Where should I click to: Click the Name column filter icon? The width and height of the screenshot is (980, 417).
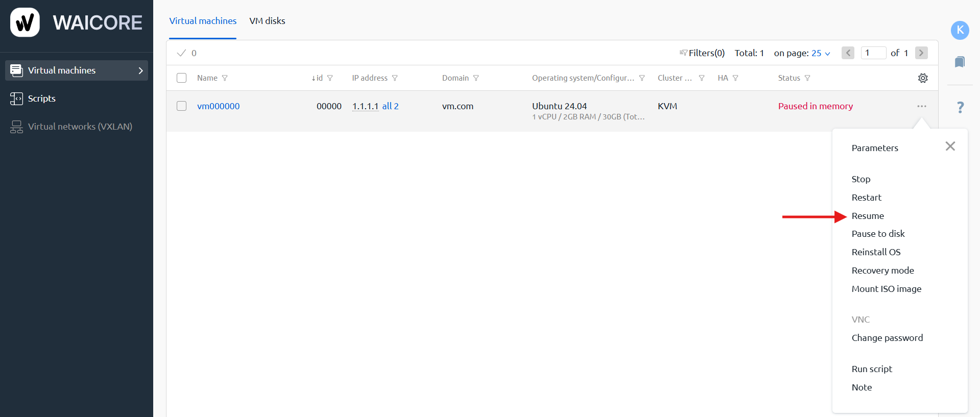point(225,78)
